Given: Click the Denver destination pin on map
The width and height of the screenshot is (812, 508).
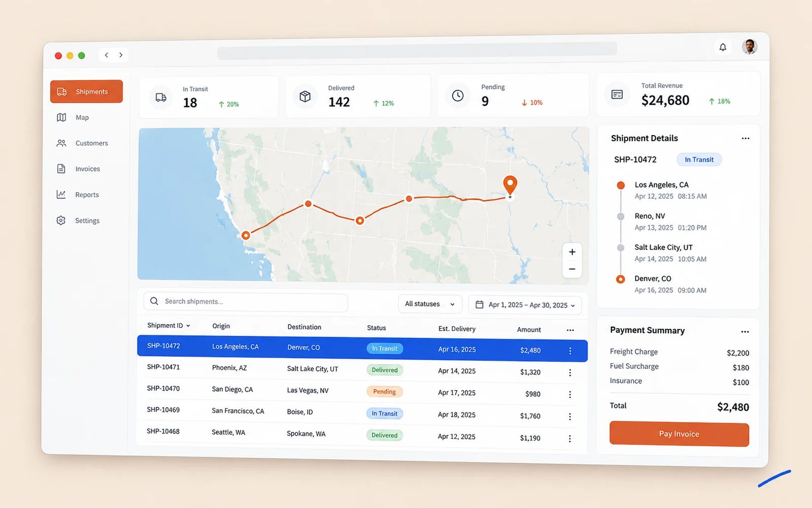Looking at the screenshot, I should (510, 185).
